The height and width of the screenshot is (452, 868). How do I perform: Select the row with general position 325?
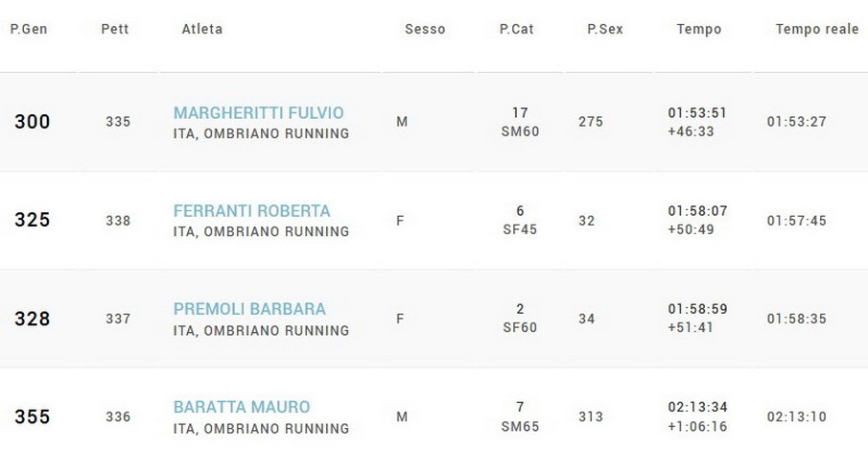[x=33, y=221]
